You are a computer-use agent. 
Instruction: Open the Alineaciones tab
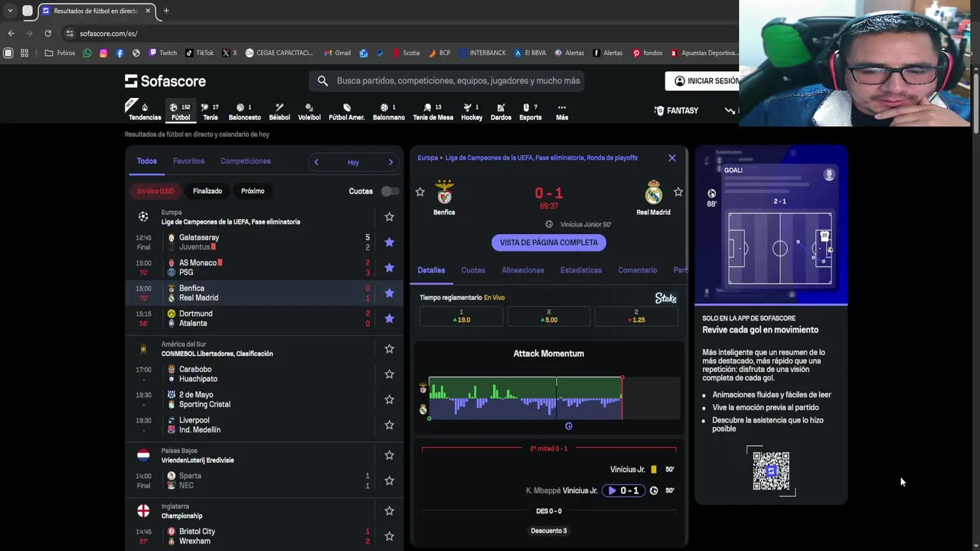522,270
